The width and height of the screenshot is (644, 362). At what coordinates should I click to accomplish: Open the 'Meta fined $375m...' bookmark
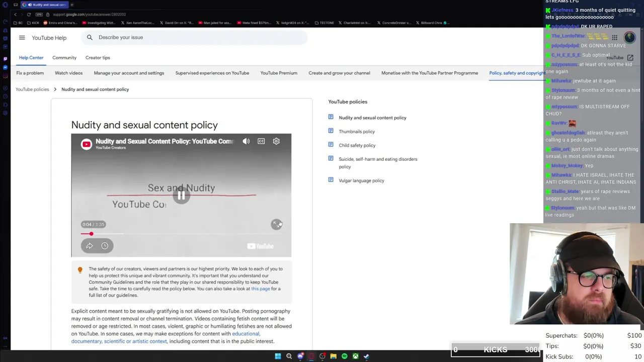(254, 23)
